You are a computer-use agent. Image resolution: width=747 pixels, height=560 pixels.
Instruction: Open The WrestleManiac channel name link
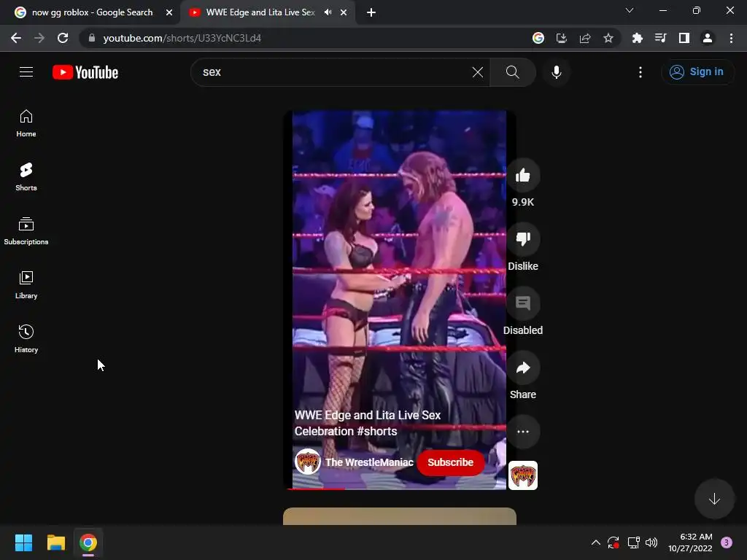pyautogui.click(x=369, y=462)
